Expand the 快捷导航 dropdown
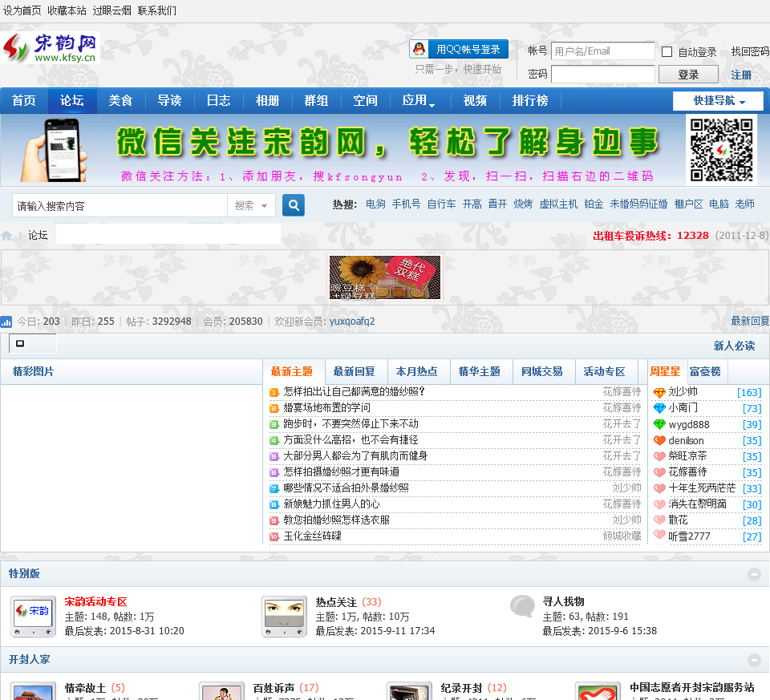The width and height of the screenshot is (770, 700). tap(718, 101)
